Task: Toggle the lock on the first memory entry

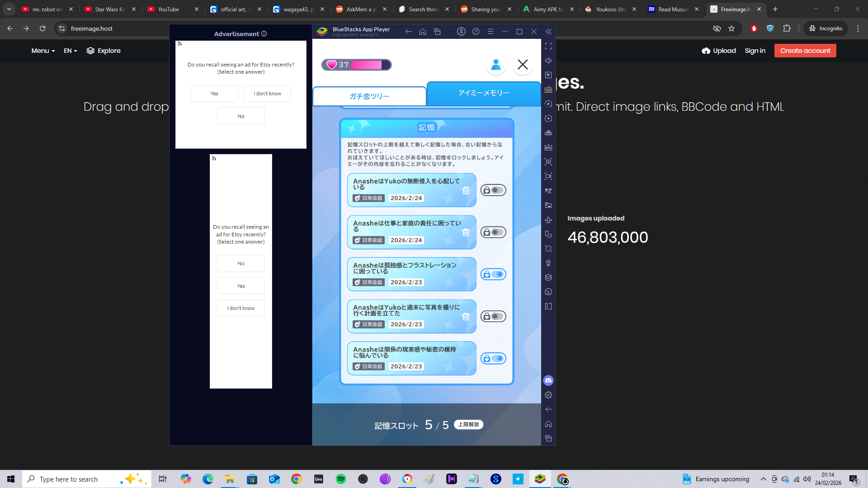Action: (x=493, y=190)
